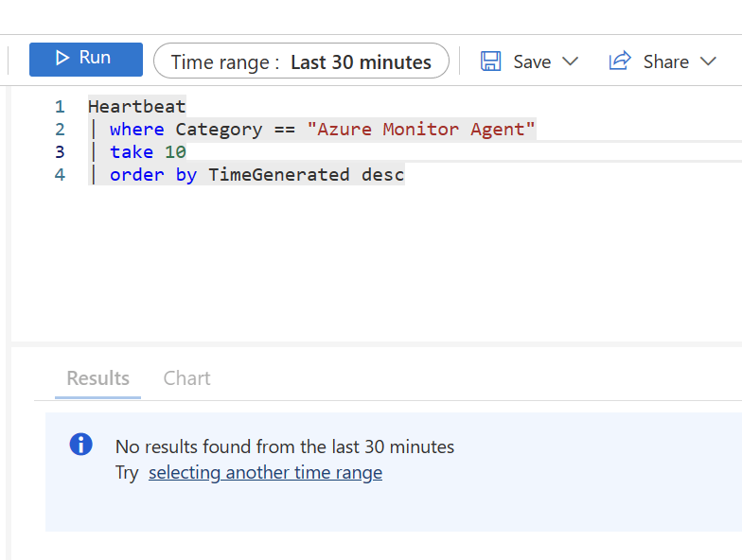
Task: Expand the Share dropdown chevron
Action: (708, 61)
